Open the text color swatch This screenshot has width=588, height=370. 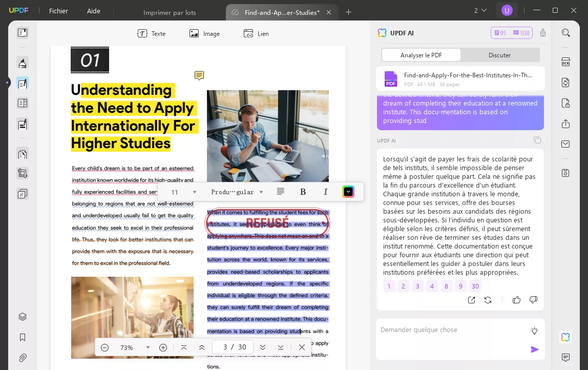coord(348,192)
